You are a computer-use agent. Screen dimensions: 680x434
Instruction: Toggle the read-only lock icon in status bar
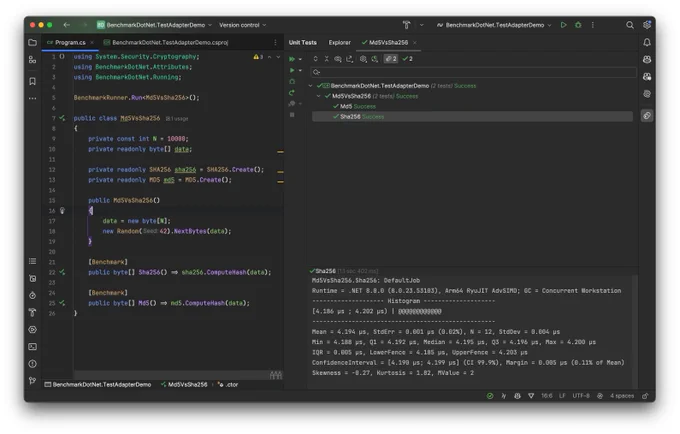click(645, 396)
